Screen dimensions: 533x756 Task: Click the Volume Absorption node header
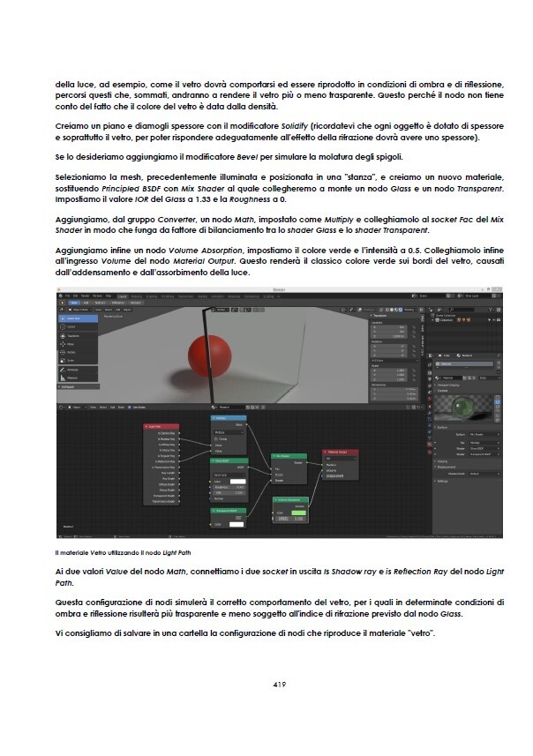(x=290, y=499)
